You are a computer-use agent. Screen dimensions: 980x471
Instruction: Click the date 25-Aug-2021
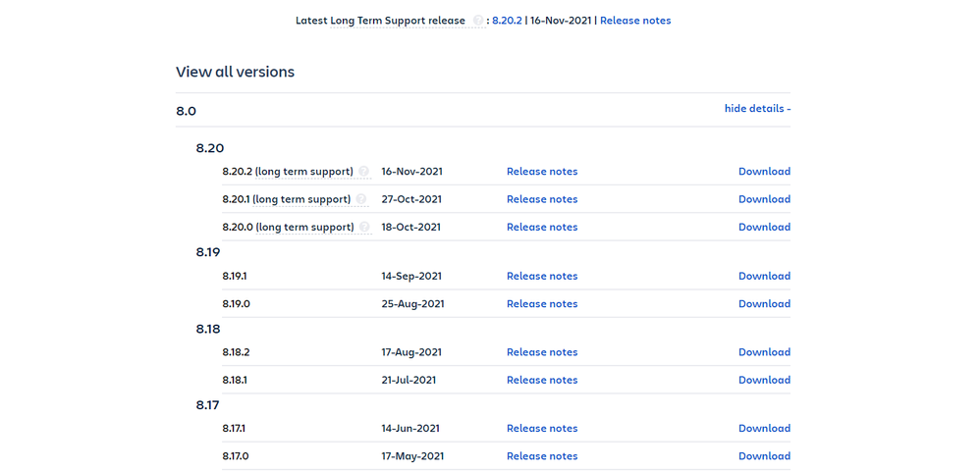(412, 303)
